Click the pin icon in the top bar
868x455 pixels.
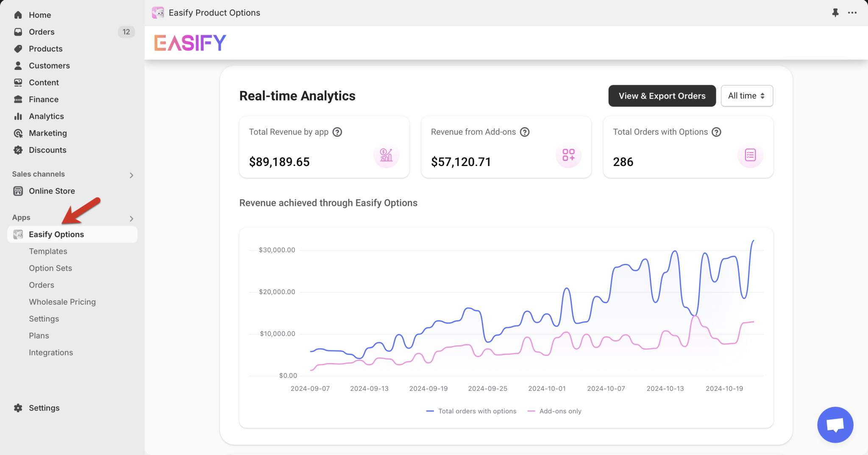tap(835, 12)
